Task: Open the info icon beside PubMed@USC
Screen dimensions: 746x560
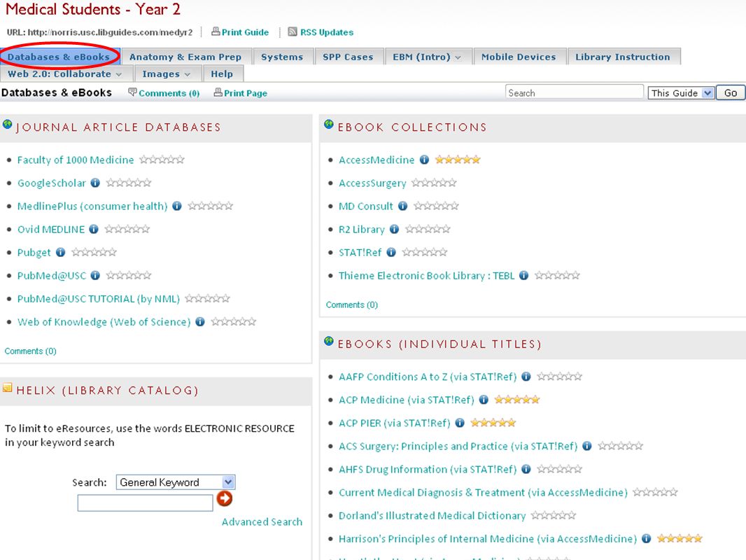Action: coord(95,275)
